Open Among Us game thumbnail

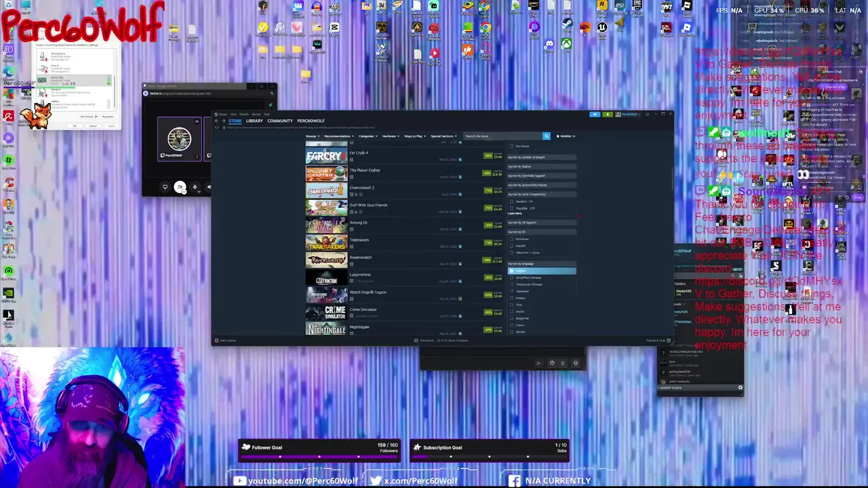326,226
